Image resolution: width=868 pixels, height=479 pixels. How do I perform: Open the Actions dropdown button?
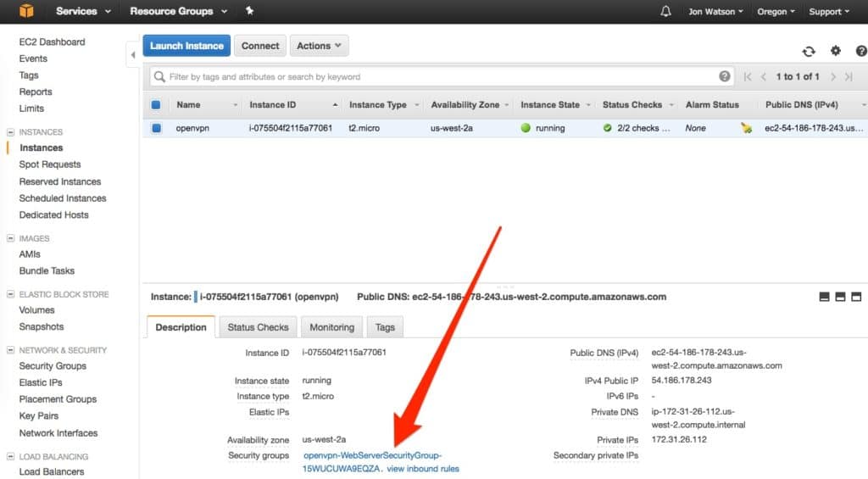point(319,46)
